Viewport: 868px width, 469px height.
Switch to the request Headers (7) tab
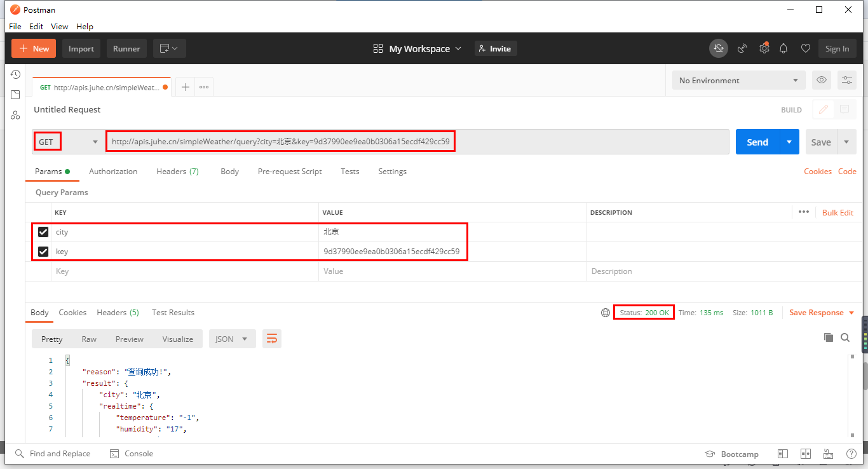click(177, 172)
